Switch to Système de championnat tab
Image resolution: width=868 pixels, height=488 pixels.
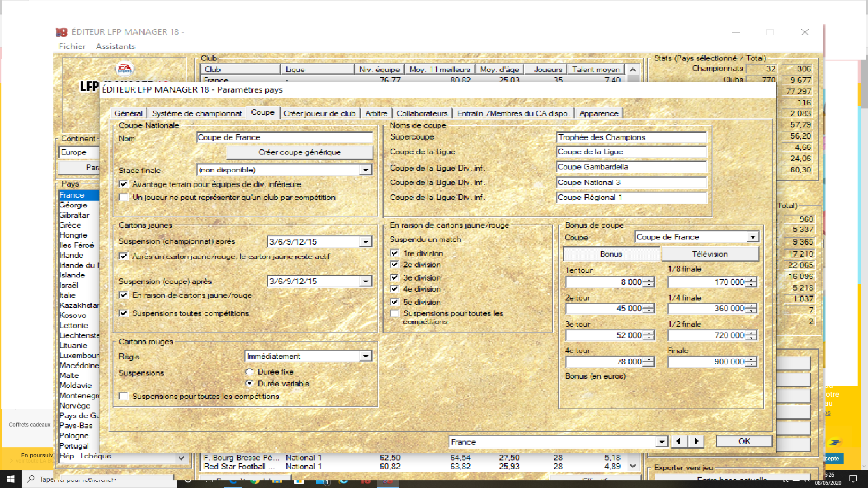click(197, 113)
